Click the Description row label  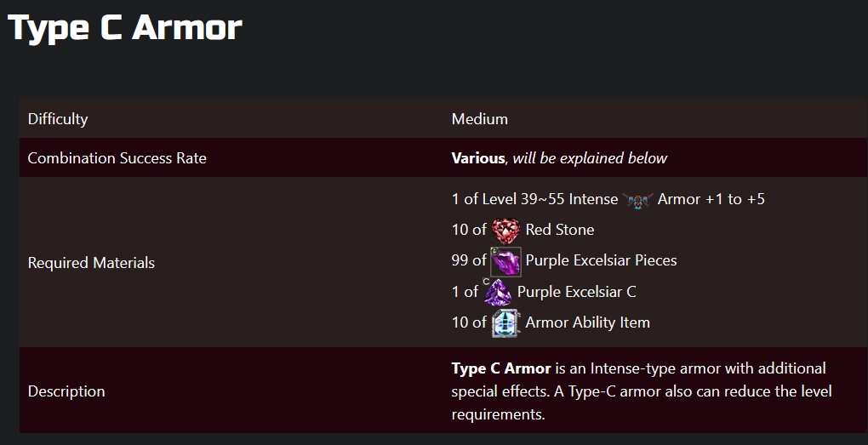click(66, 391)
